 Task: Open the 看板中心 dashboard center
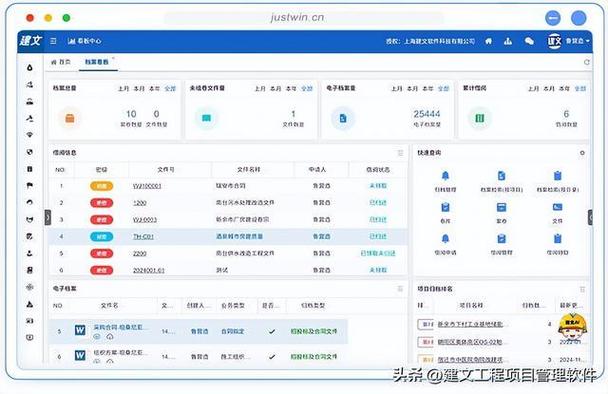[x=85, y=41]
